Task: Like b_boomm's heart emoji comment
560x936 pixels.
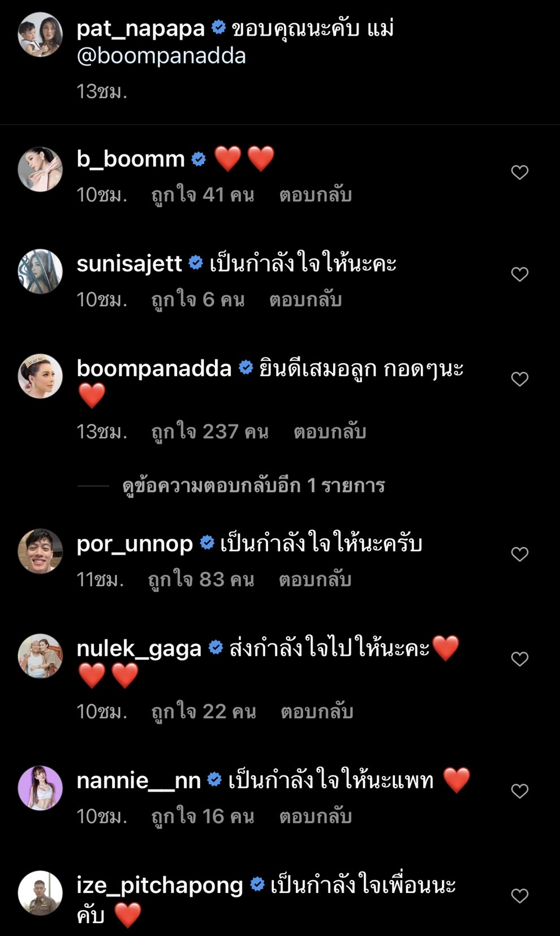Action: click(x=519, y=172)
